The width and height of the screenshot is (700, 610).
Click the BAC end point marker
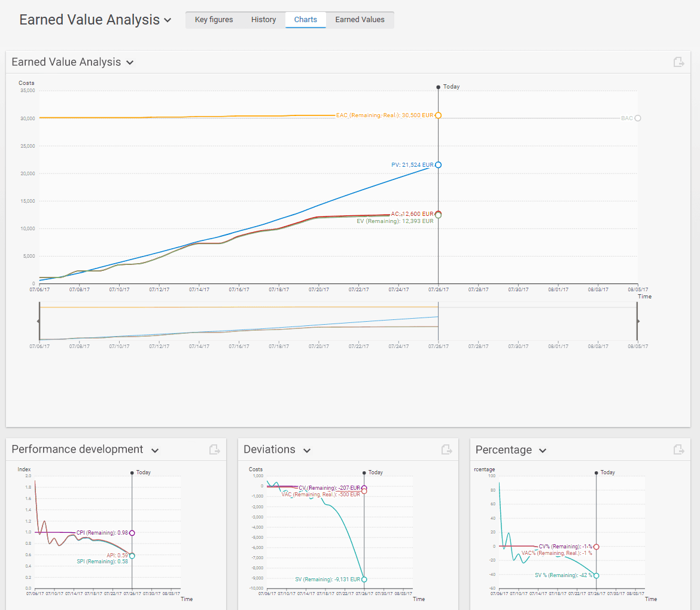[637, 118]
